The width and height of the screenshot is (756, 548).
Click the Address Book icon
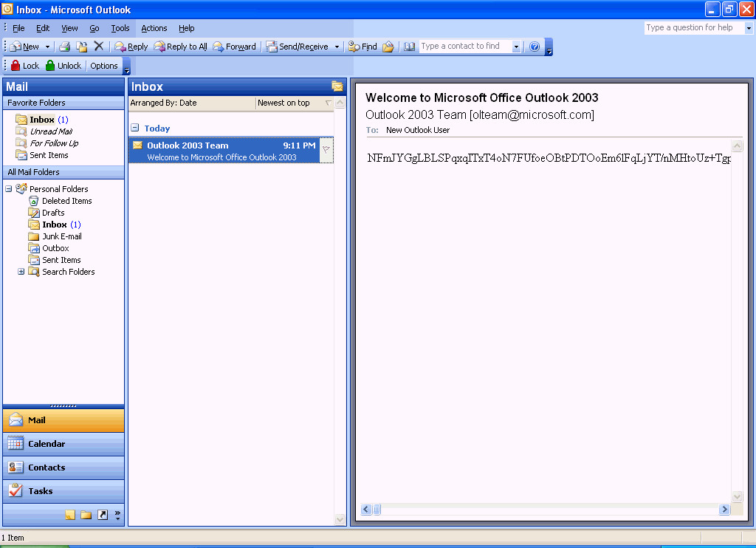tap(409, 47)
